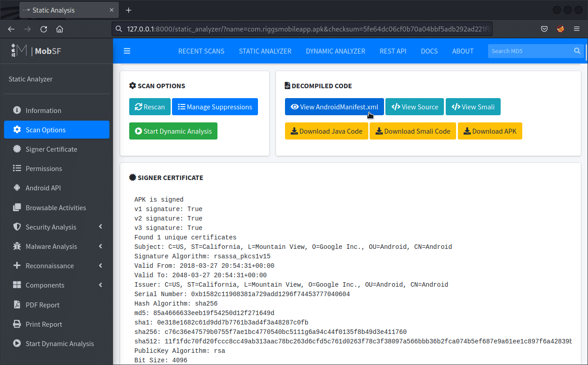Click Android API sidebar link text
Screen dimensions: 588x365
(43, 188)
